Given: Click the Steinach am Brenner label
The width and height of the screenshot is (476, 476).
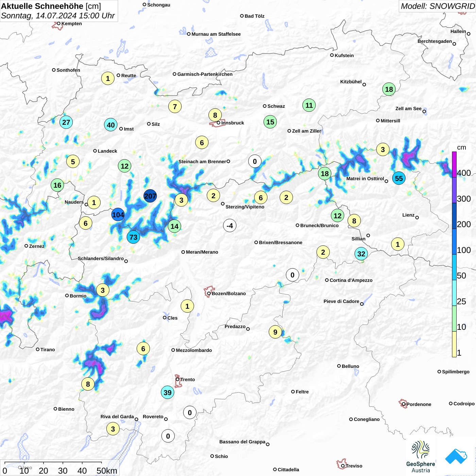Looking at the screenshot, I should [x=202, y=161].
